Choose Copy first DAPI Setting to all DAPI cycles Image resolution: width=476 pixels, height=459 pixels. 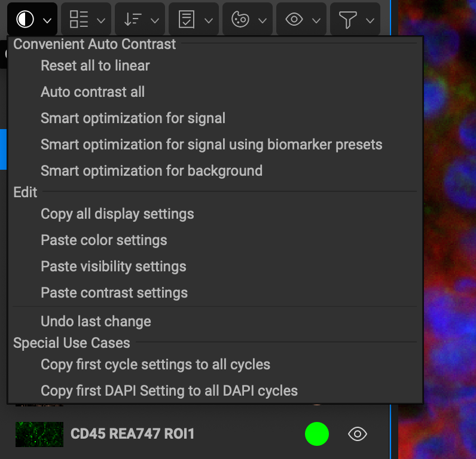(215, 391)
